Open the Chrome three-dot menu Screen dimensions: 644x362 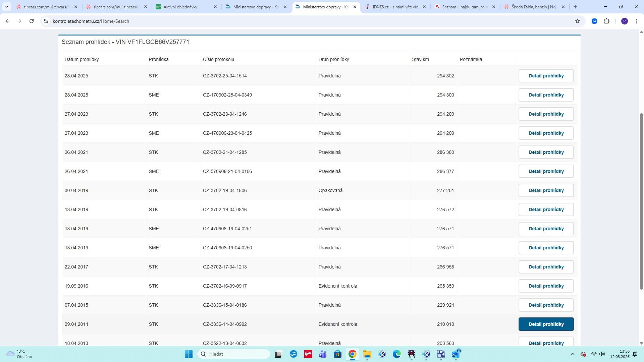(637, 21)
